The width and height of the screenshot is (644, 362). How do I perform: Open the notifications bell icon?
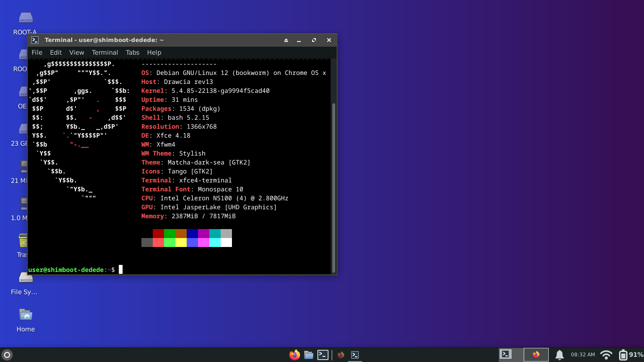(x=559, y=355)
